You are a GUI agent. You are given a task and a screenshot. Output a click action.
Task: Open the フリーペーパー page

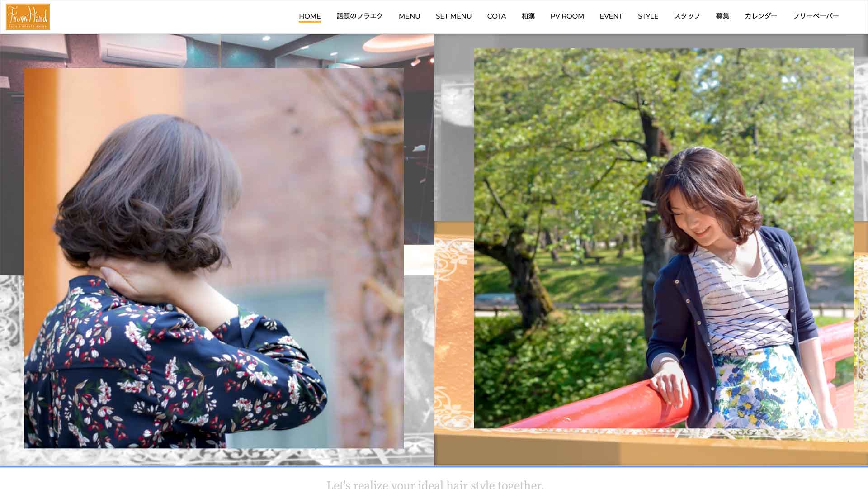point(816,16)
